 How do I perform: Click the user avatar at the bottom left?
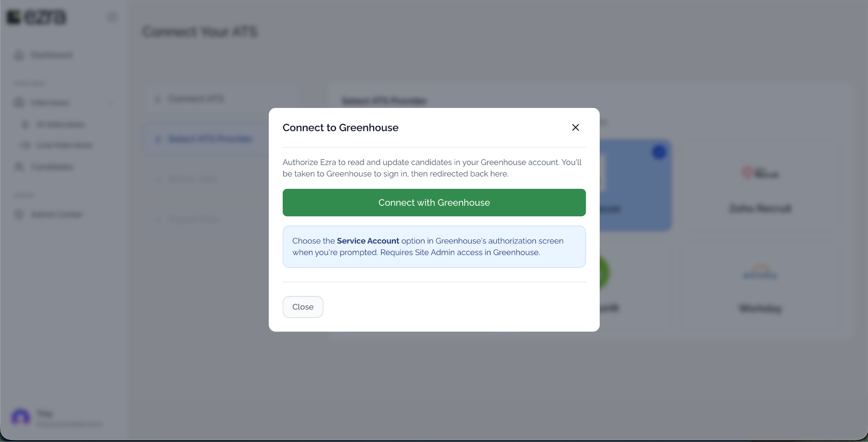click(20, 418)
